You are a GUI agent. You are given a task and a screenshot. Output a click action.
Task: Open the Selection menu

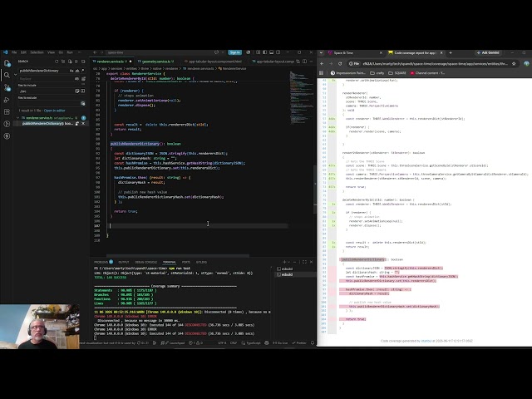point(37,52)
